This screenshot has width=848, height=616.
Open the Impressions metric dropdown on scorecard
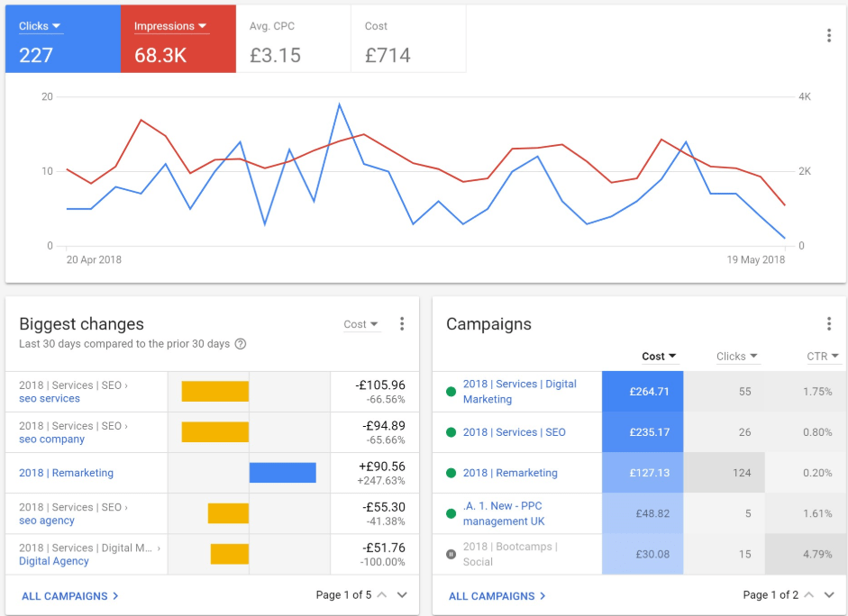tap(169, 25)
